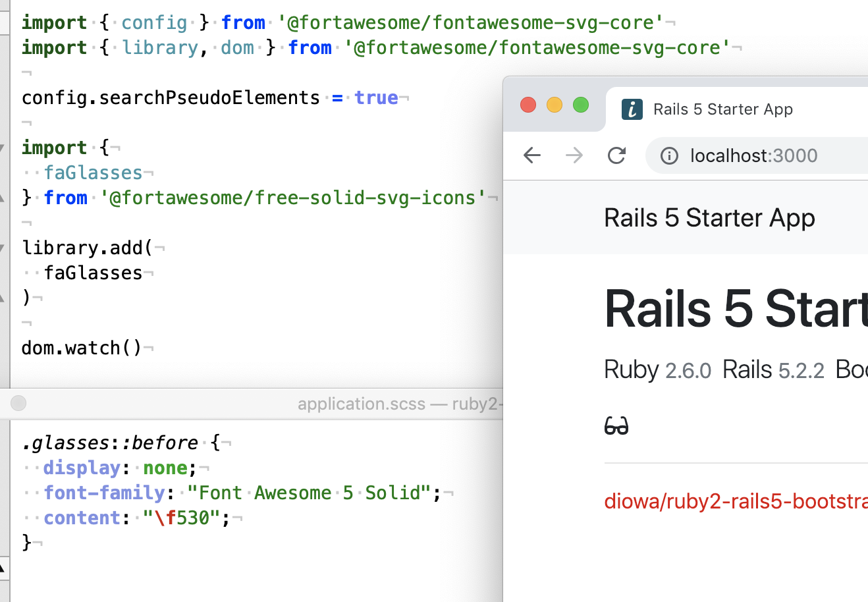Screen dimensions: 868x602
Task: Click the "Font Awesome 5 Solid" value
Action: pyautogui.click(x=309, y=493)
